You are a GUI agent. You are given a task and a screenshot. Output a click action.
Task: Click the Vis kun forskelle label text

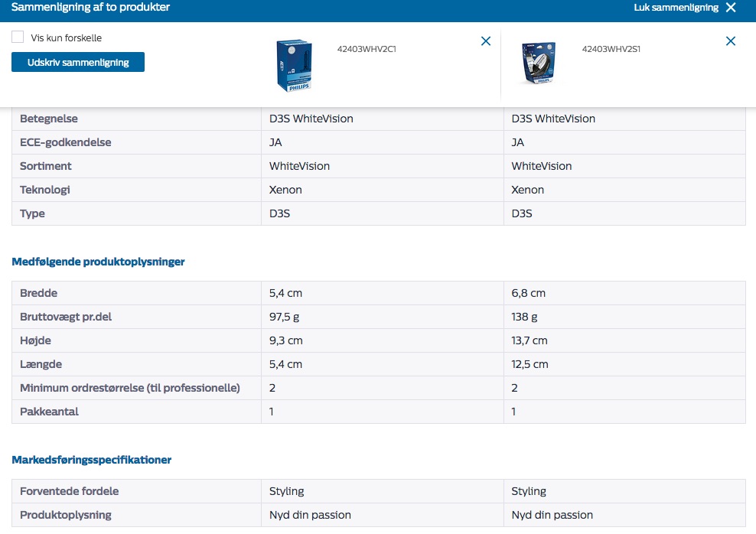[x=67, y=37]
